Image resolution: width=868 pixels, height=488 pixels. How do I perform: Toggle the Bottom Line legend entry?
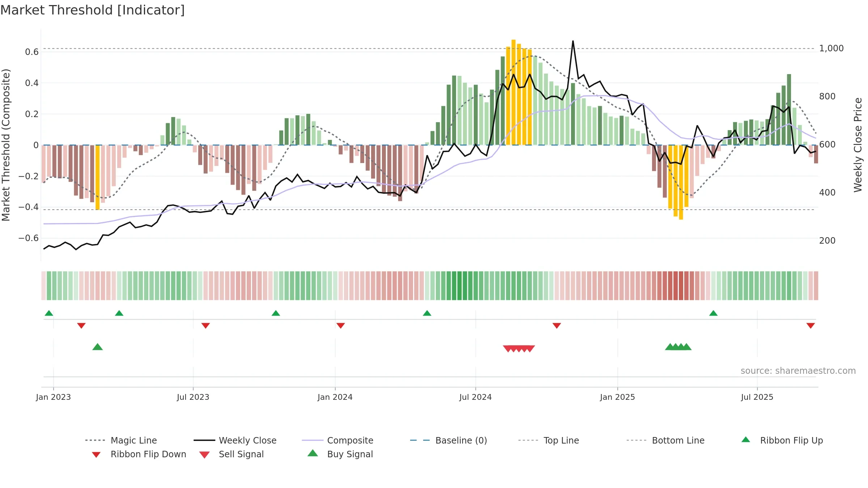pos(665,440)
